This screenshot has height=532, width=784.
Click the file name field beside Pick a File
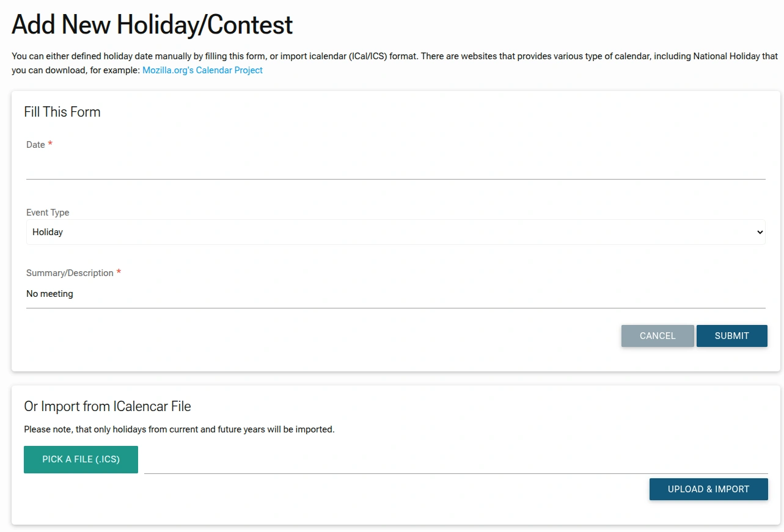(455, 462)
